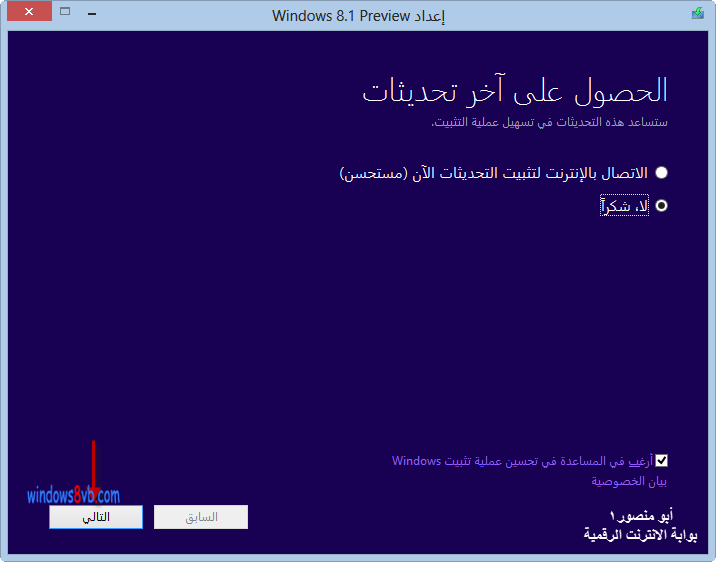Untick the help improve Windows installation checkbox
This screenshot has height=562, width=716.
661,461
